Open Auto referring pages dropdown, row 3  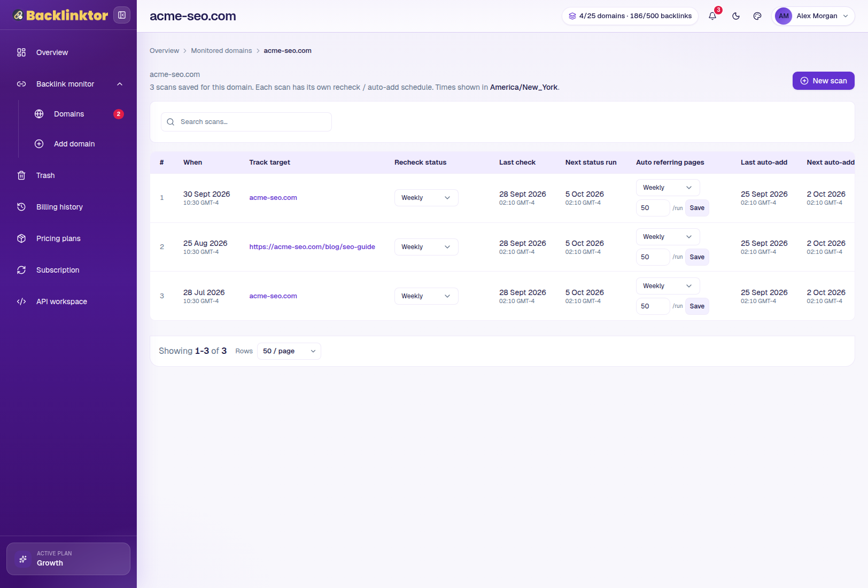[x=668, y=286]
